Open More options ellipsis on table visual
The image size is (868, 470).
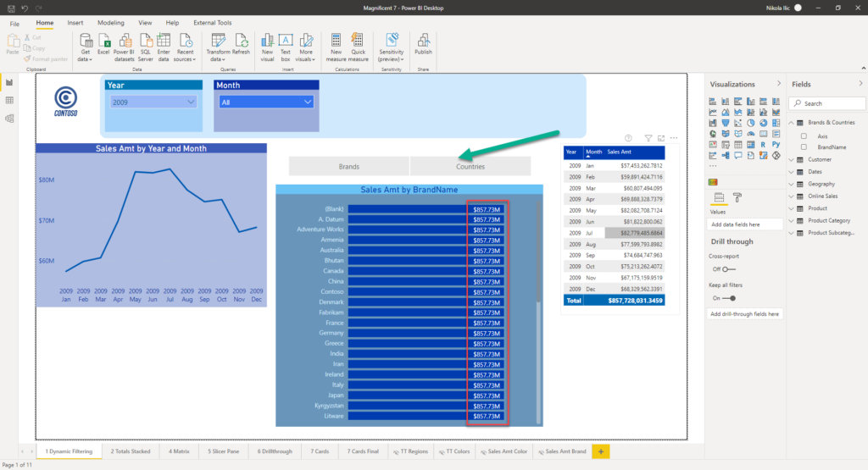click(x=674, y=138)
